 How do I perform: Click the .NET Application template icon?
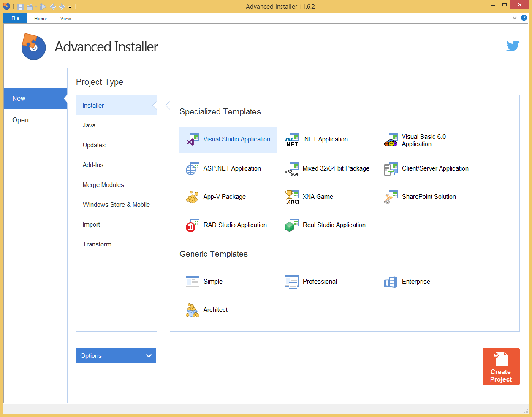[x=292, y=140]
